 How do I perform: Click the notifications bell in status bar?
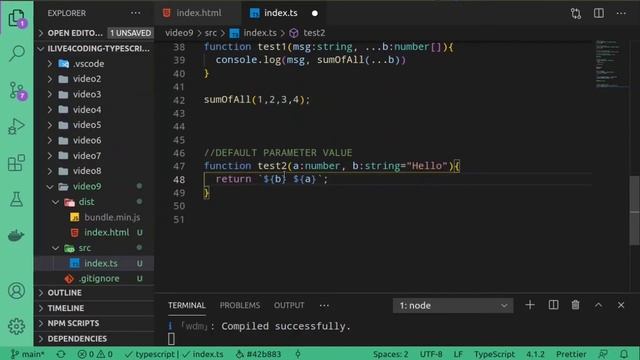(x=624, y=354)
